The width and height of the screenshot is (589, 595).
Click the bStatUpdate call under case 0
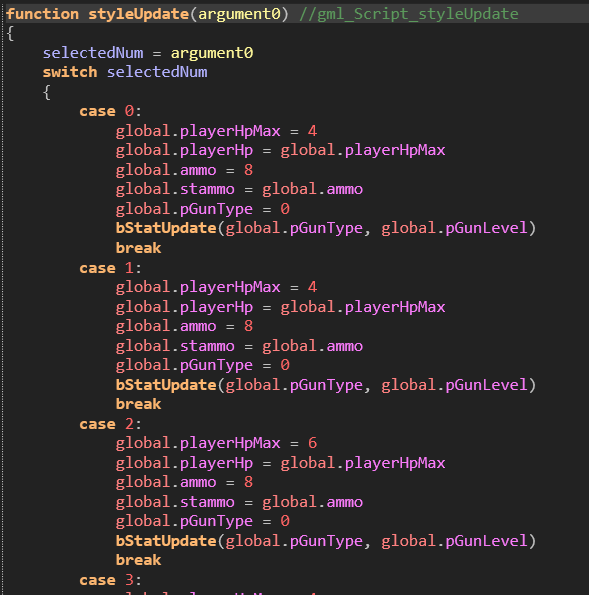click(326, 228)
